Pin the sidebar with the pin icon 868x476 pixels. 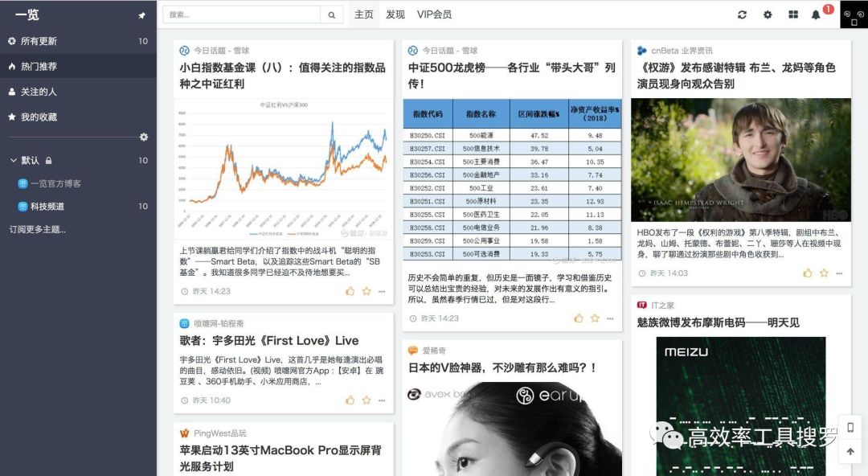tap(141, 14)
